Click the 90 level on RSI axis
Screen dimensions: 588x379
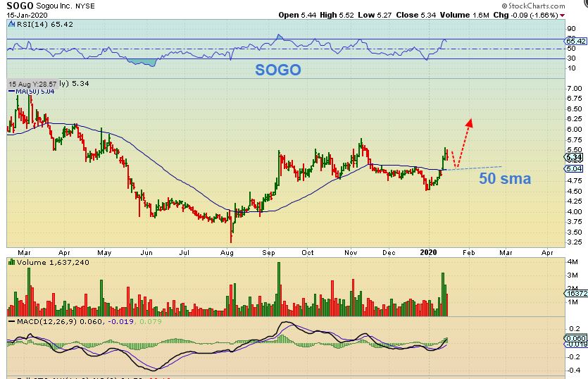572,29
